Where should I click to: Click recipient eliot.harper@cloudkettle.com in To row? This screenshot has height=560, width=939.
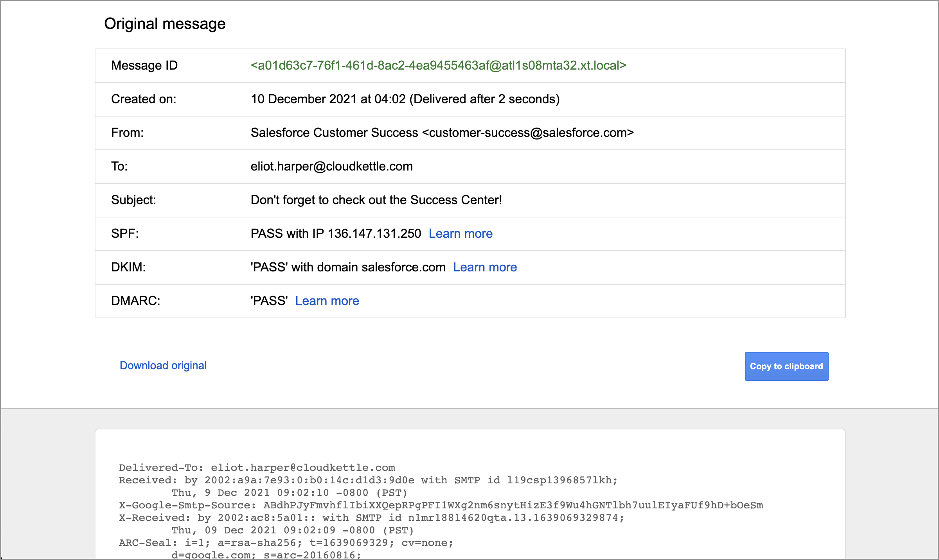pos(332,166)
